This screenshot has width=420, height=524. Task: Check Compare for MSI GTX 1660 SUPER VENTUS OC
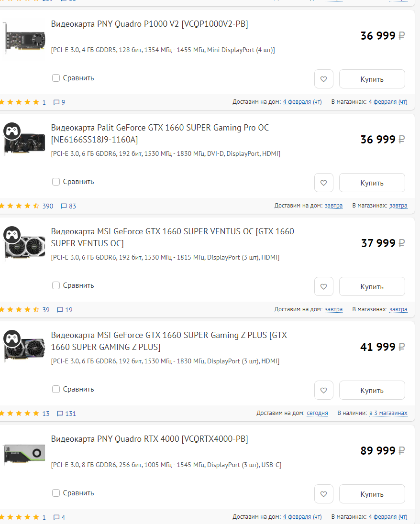click(x=56, y=285)
